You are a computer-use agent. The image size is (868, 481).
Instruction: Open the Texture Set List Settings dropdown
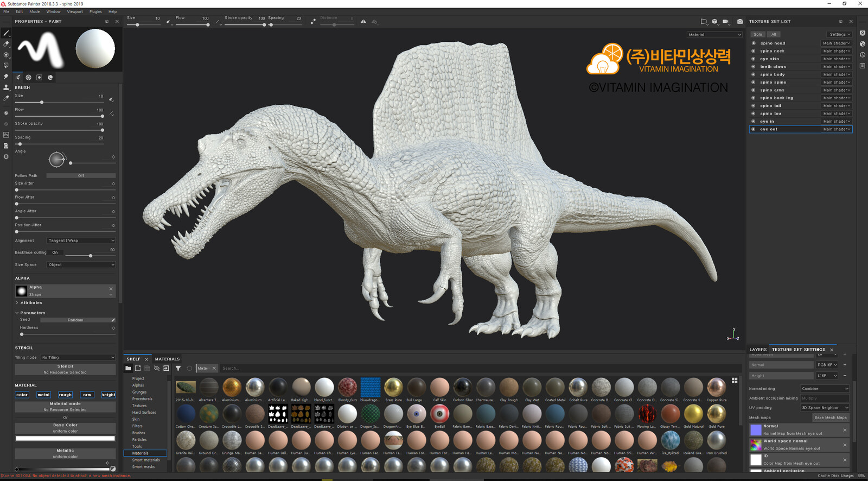coord(839,34)
